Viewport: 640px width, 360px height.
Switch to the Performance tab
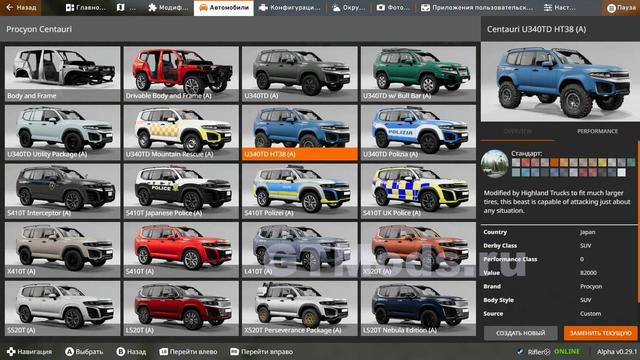pyautogui.click(x=597, y=131)
